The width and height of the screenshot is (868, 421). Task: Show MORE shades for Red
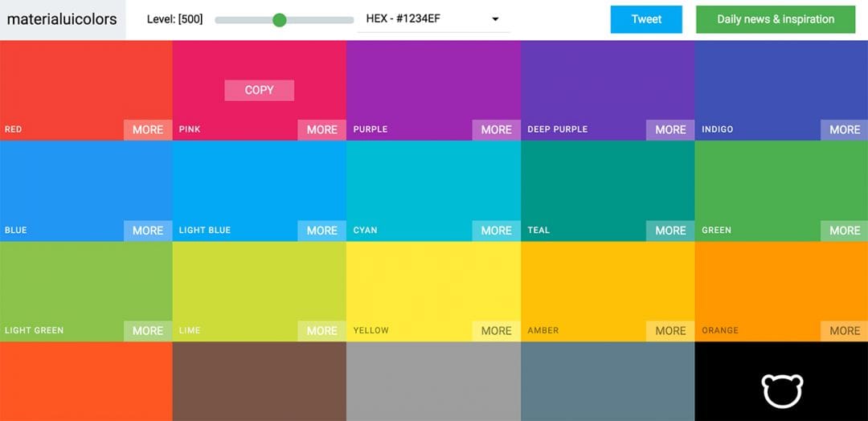coord(148,130)
